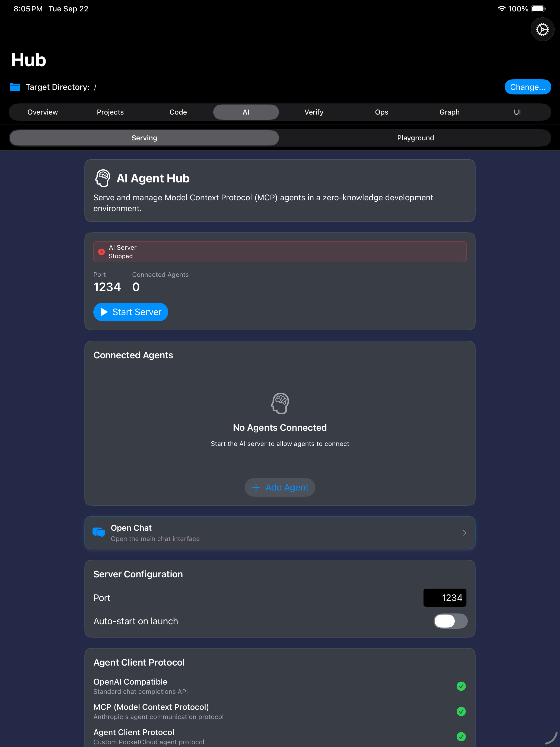Click the No Agents Connected heading
Image resolution: width=560 pixels, height=747 pixels.
point(280,428)
